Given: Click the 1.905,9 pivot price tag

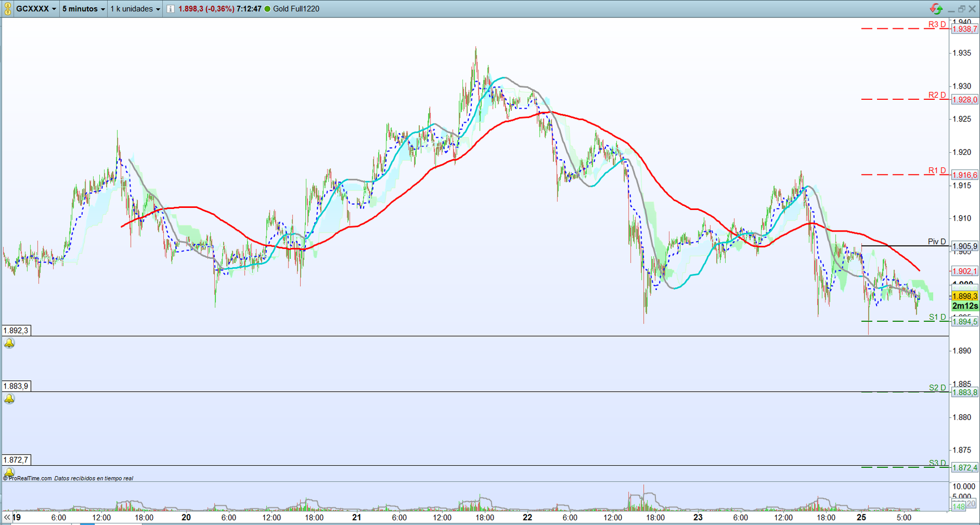Looking at the screenshot, I should [x=965, y=246].
